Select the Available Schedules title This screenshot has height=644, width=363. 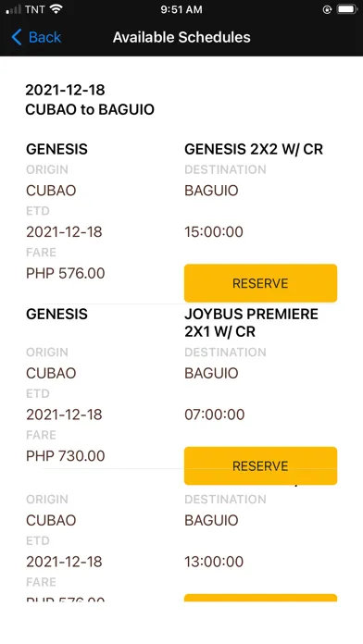181,37
